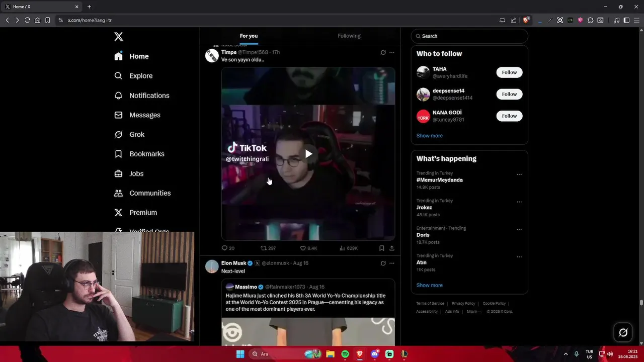The width and height of the screenshot is (644, 362).
Task: Open Communities
Action: coord(142,193)
